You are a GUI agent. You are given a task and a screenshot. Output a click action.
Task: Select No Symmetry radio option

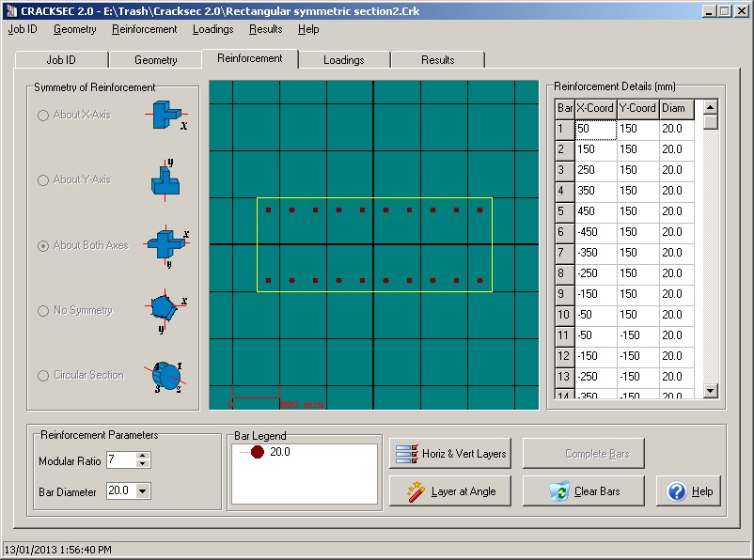(43, 311)
